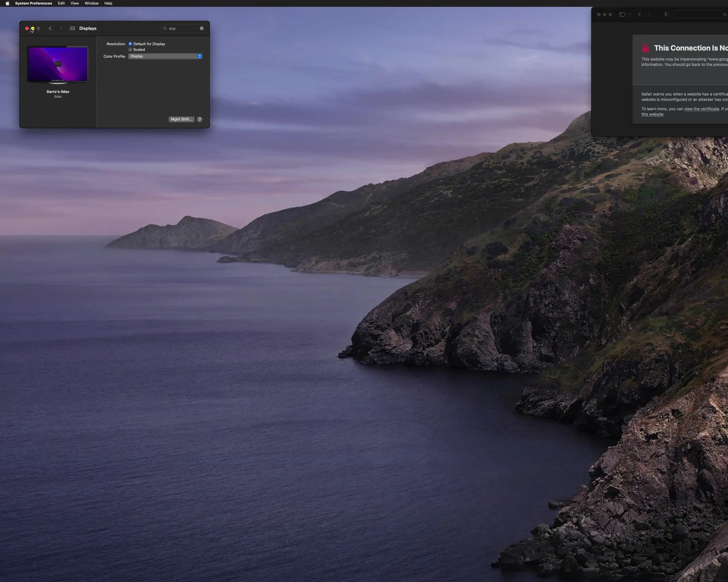The image size is (728, 582).
Task: Click the view the certificate link
Action: [x=701, y=109]
